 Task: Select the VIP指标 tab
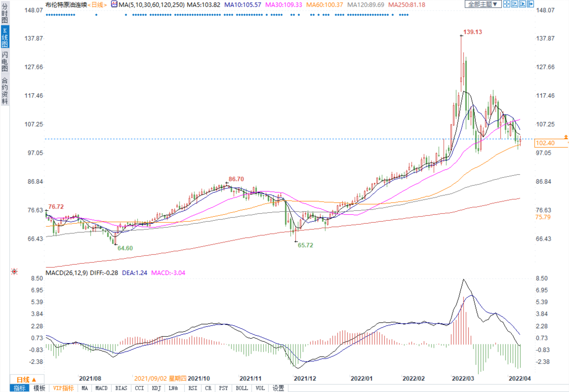64,388
